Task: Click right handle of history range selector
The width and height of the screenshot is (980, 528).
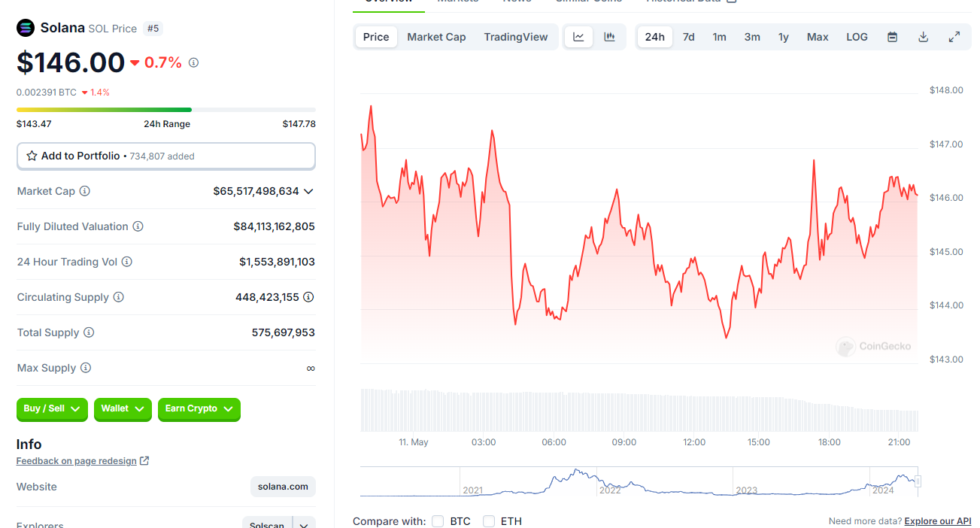Action: [918, 481]
